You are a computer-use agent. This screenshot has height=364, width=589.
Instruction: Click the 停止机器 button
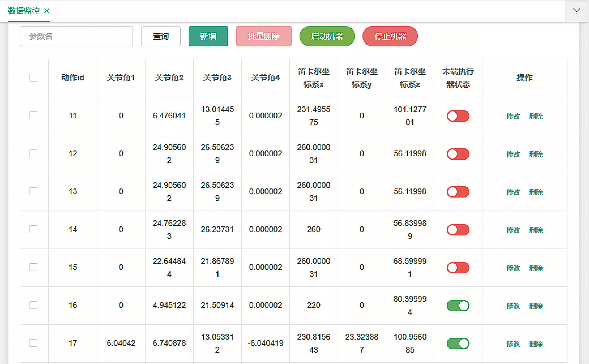(390, 36)
